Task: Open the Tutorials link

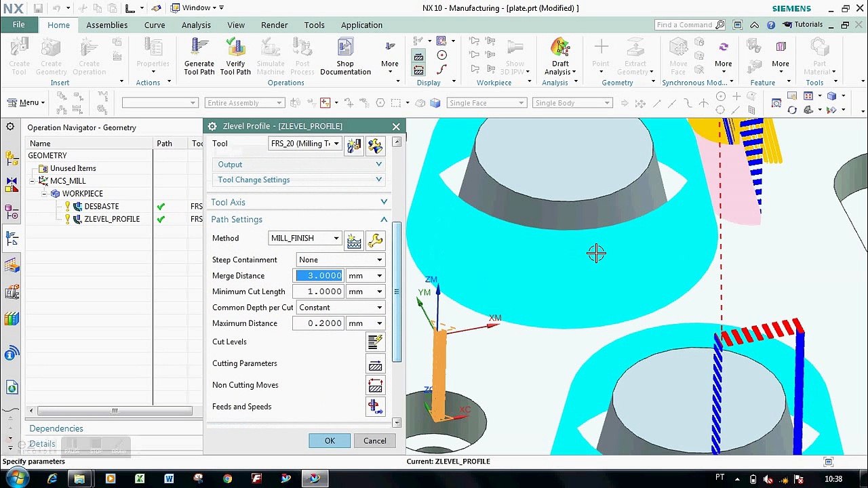Action: click(x=803, y=25)
